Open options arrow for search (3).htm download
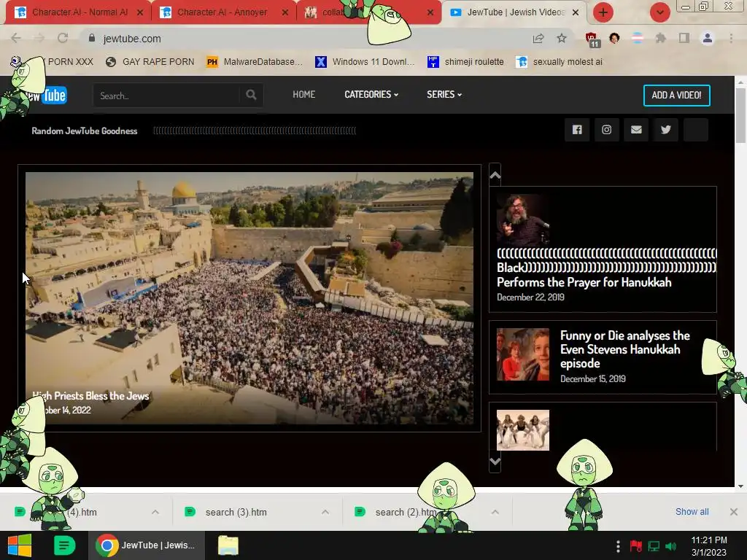This screenshot has width=747, height=560. [x=325, y=512]
